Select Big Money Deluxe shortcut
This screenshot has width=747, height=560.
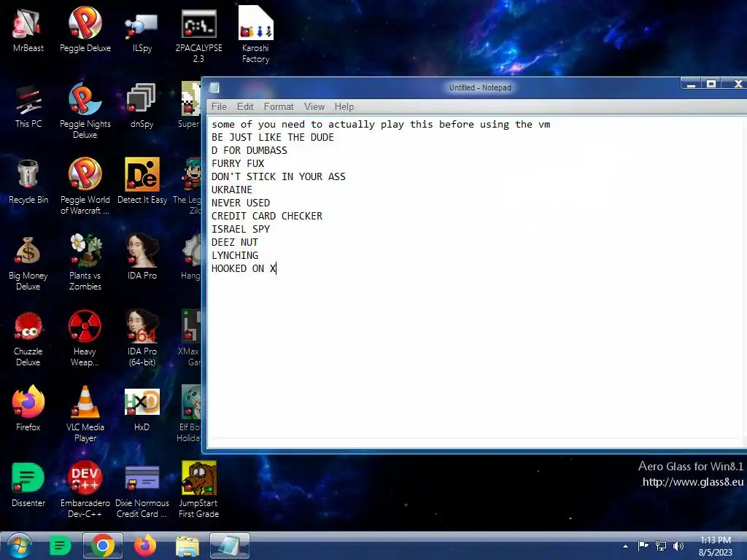[28, 262]
